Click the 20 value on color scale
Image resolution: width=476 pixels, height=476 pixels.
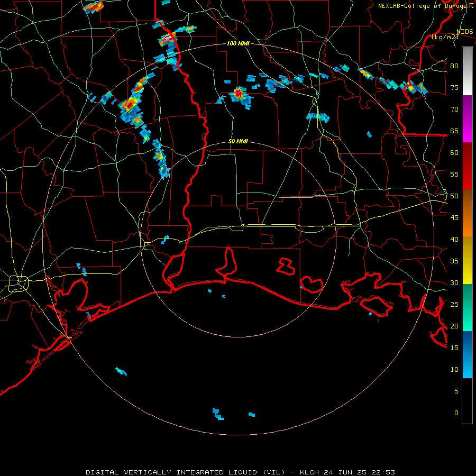point(454,326)
